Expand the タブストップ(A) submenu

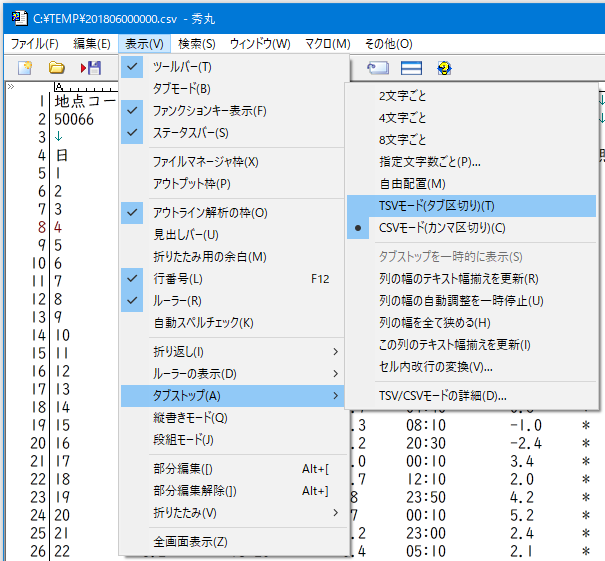pyautogui.click(x=232, y=396)
